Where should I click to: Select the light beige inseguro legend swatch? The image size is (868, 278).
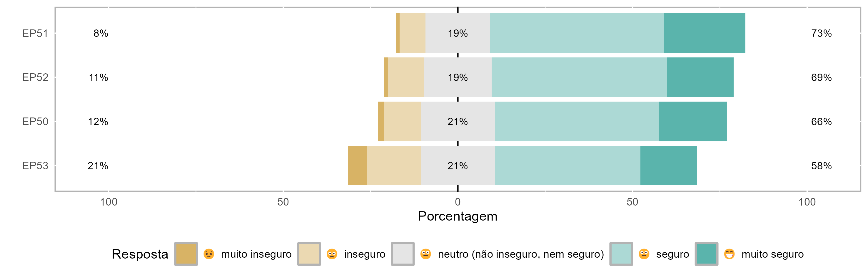point(309,254)
